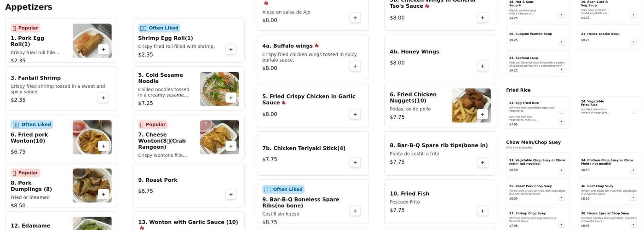Add Bar-B-Q Spare rib tips item

coord(482,163)
